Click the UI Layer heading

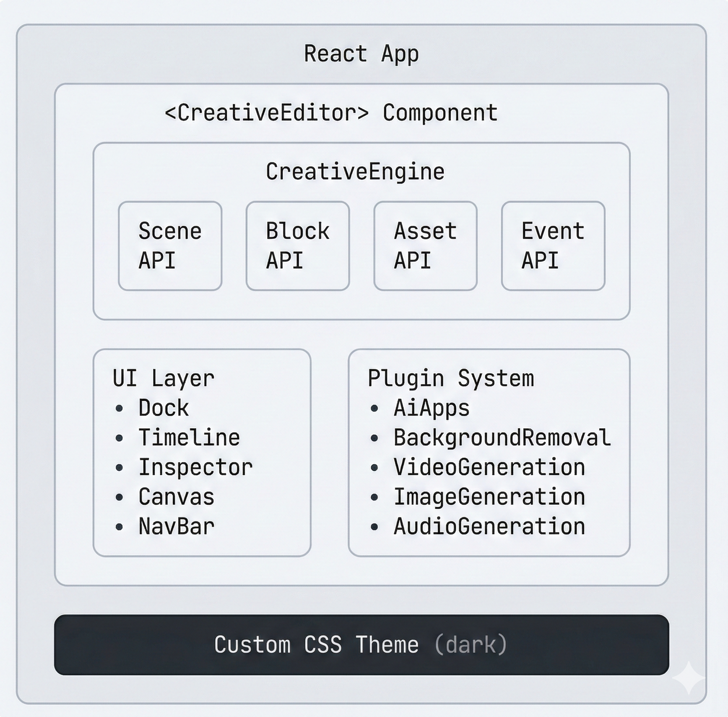163,378
